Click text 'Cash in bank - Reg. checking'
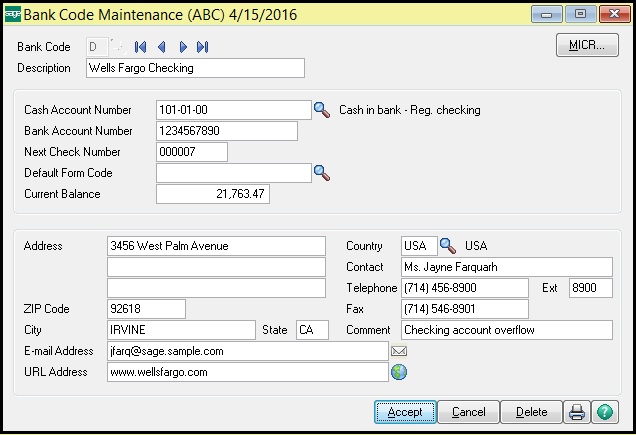636x435 pixels. pos(410,110)
